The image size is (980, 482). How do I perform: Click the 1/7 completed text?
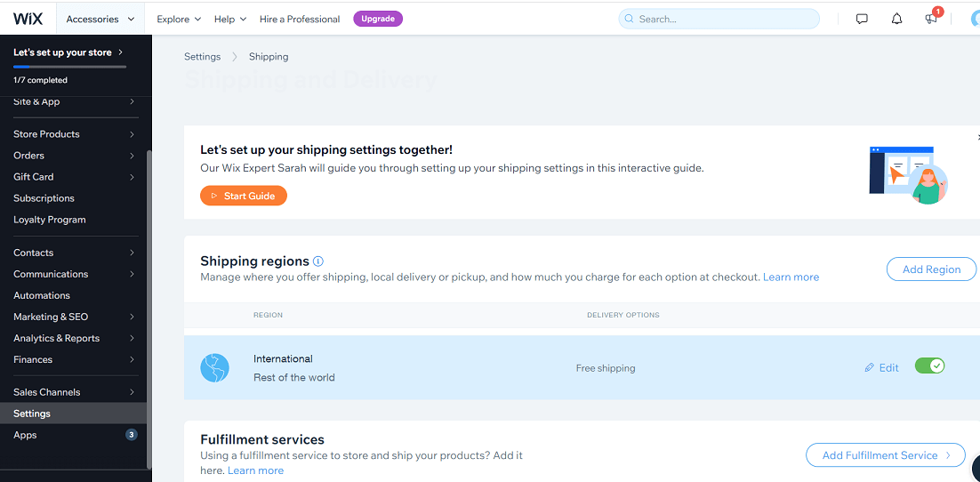[41, 80]
